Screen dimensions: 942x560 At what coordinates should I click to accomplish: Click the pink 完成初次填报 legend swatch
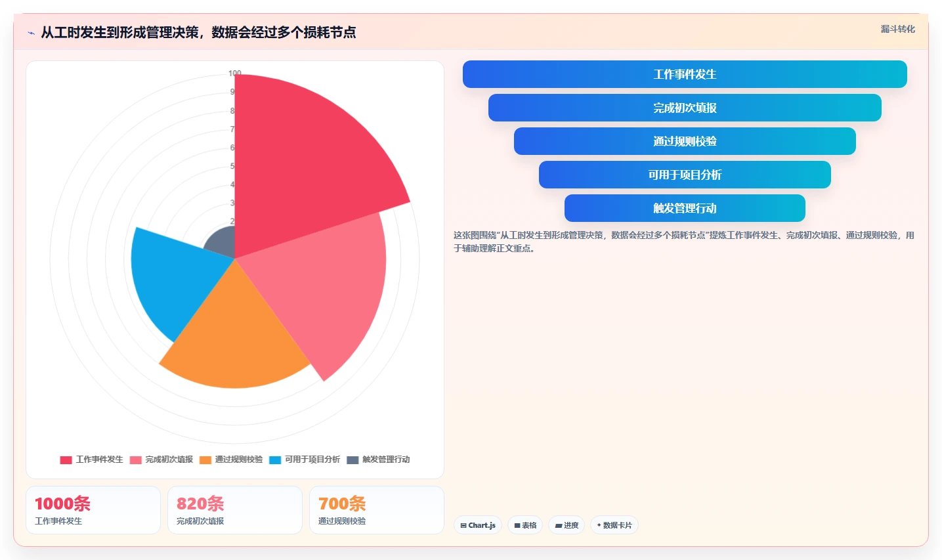coord(136,460)
